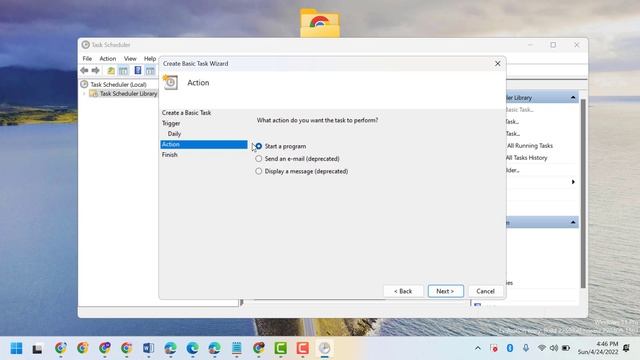Minimize the Task Scheduler window

(x=530, y=45)
